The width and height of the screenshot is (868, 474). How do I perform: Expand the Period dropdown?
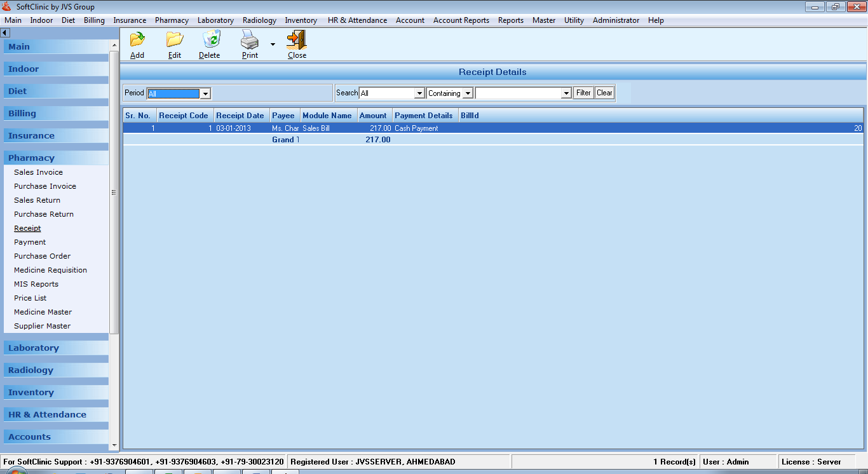click(205, 93)
